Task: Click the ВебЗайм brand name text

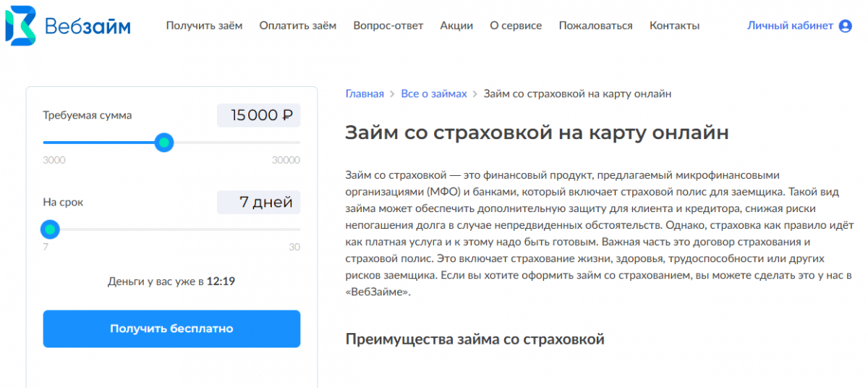Action: coord(88,27)
